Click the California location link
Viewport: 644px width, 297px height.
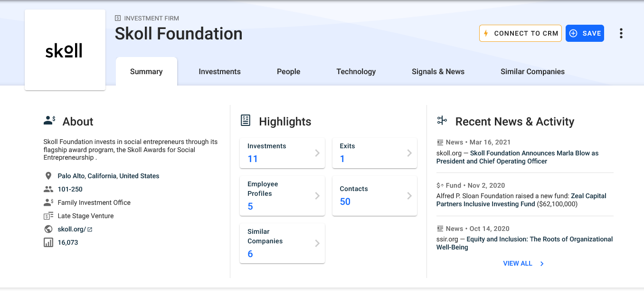[x=103, y=176]
